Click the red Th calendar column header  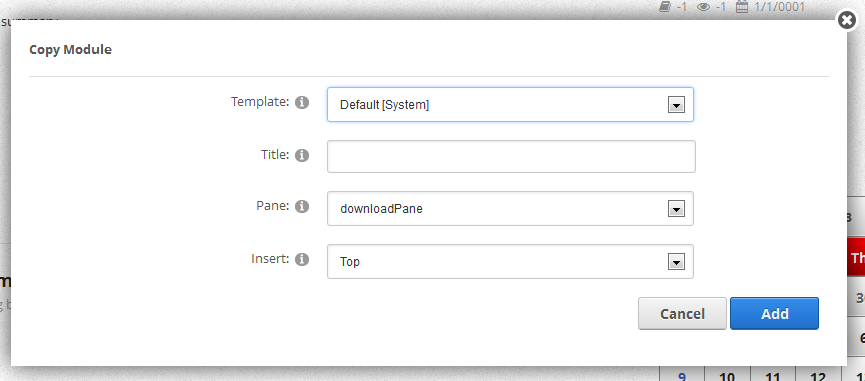click(856, 257)
